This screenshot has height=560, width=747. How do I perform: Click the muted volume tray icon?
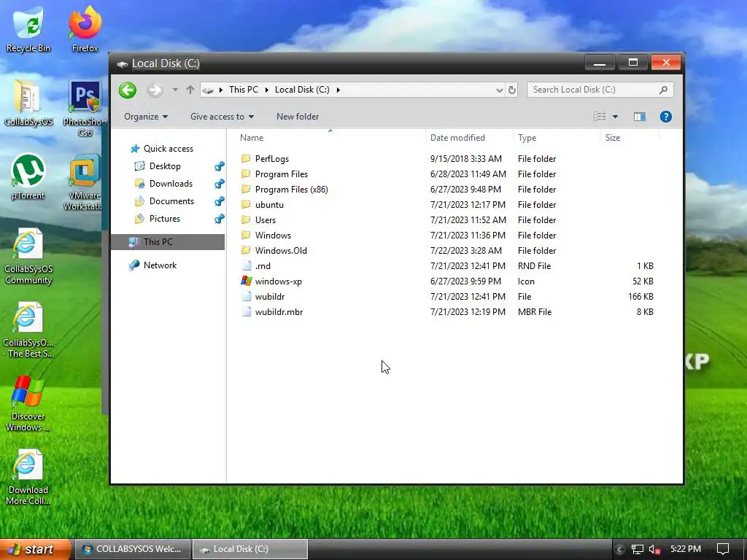coord(654,550)
